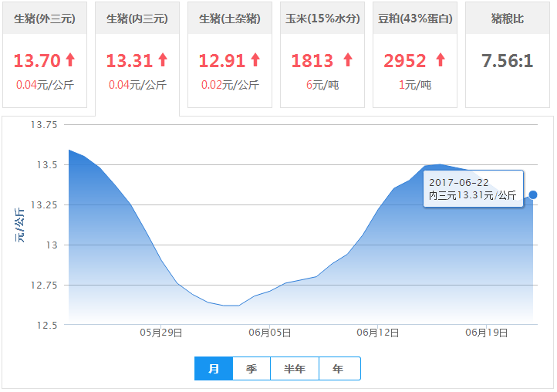Click red up arrow beside 12.91 price
Viewport: 557px width, 392px height.
[255, 59]
